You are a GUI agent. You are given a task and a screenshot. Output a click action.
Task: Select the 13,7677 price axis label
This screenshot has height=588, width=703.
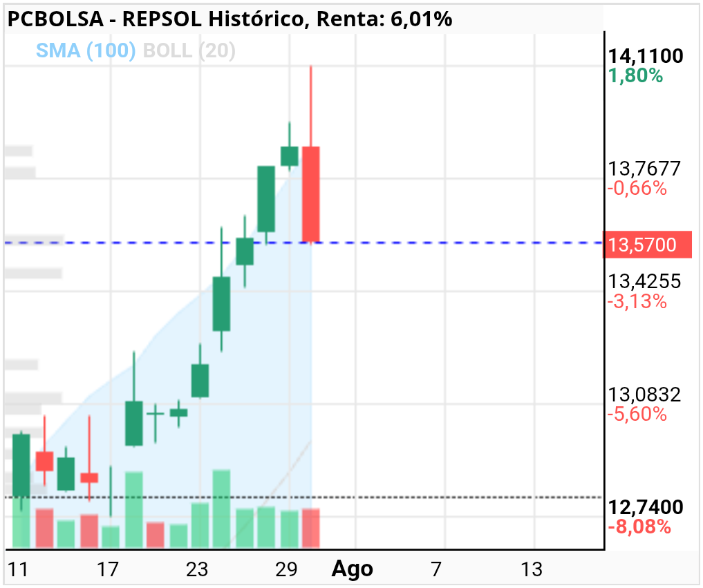(x=644, y=169)
